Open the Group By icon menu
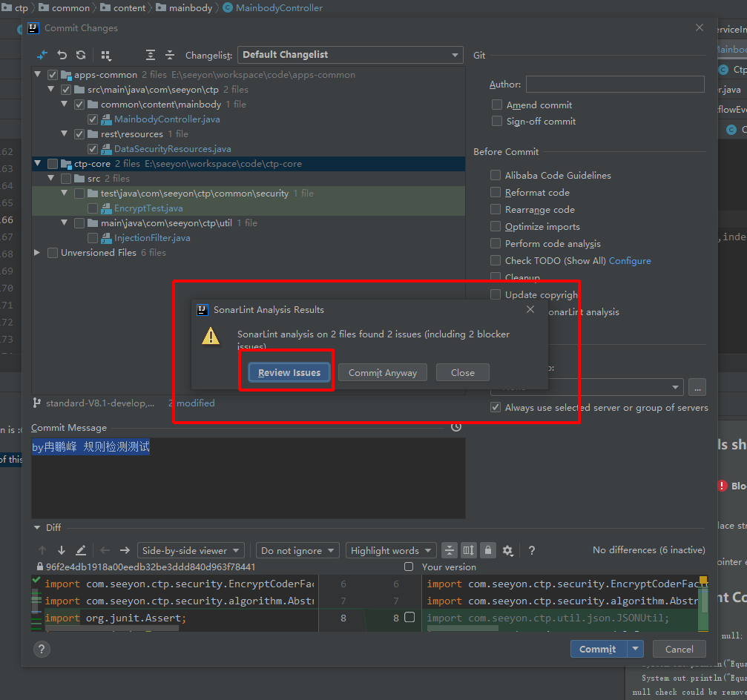The width and height of the screenshot is (747, 700). pyautogui.click(x=106, y=55)
